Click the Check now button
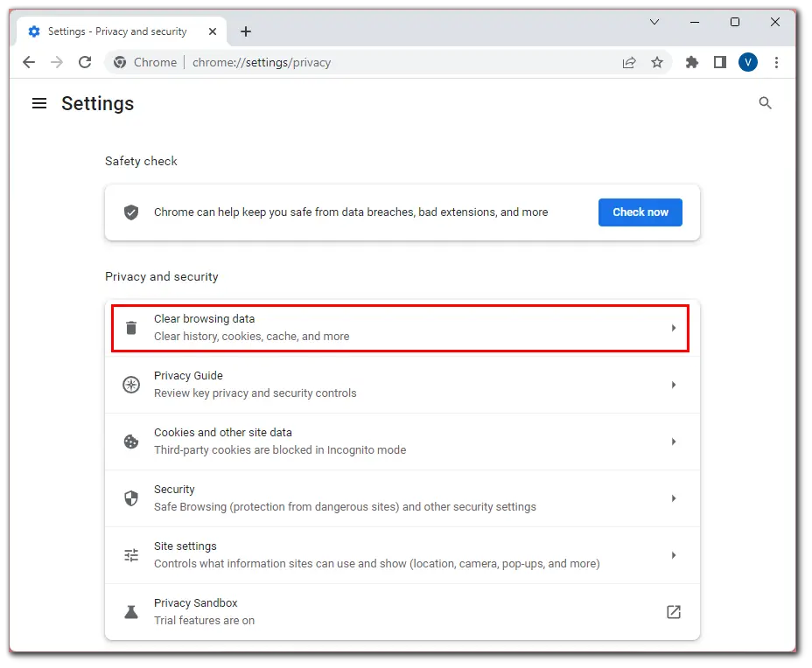The height and width of the screenshot is (668, 812). [640, 212]
